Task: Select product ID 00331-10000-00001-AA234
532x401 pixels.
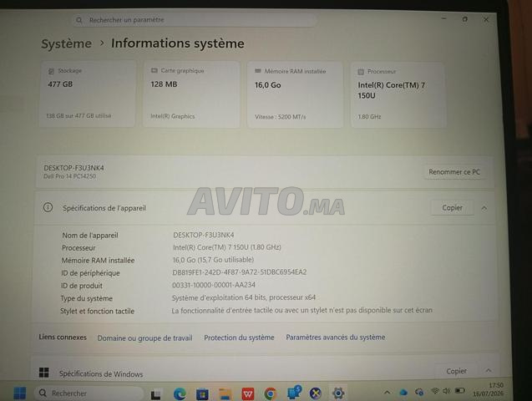Action: [214, 285]
